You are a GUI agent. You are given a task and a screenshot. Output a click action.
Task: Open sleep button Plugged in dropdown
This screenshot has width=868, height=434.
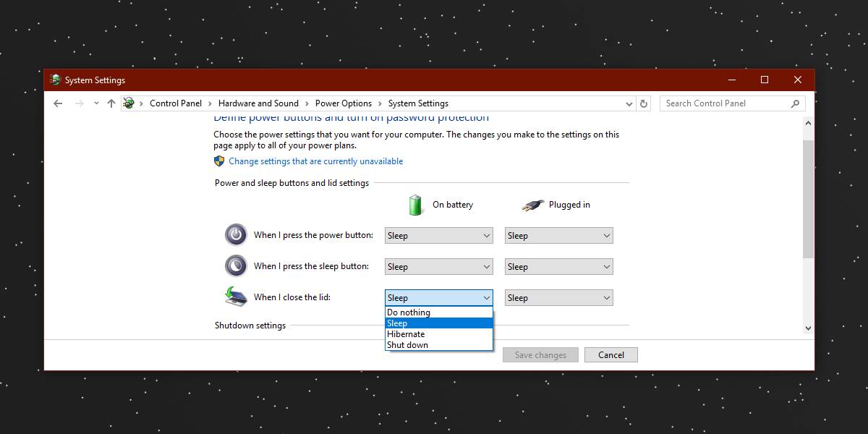click(x=558, y=266)
